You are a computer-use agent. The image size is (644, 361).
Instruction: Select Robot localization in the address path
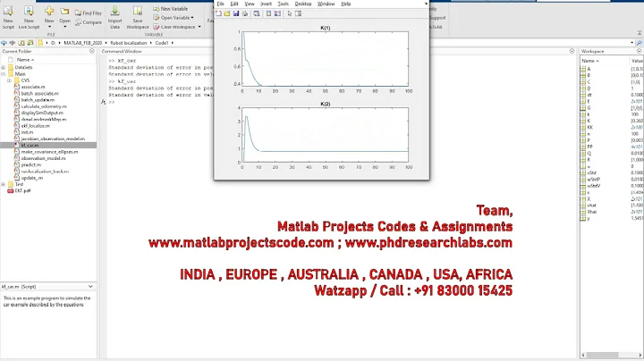(x=129, y=43)
